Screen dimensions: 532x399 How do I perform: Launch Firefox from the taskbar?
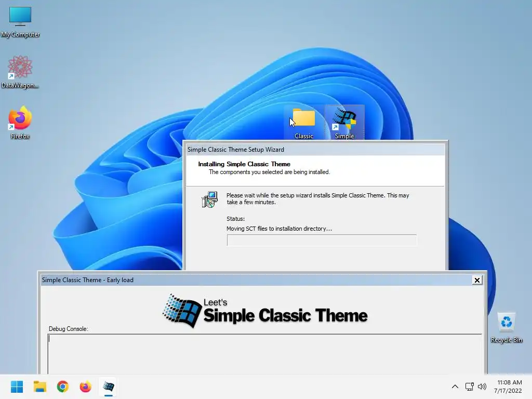[x=86, y=387]
